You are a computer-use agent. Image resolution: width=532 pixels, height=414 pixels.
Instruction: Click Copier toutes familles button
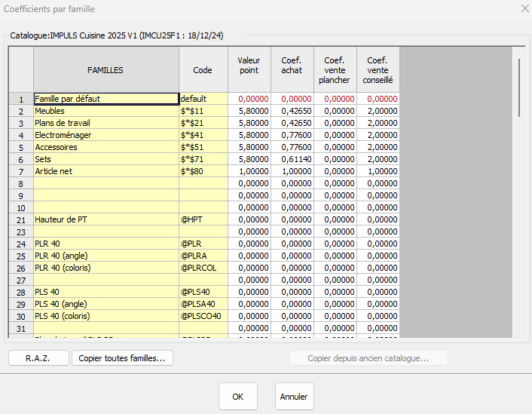pos(122,358)
